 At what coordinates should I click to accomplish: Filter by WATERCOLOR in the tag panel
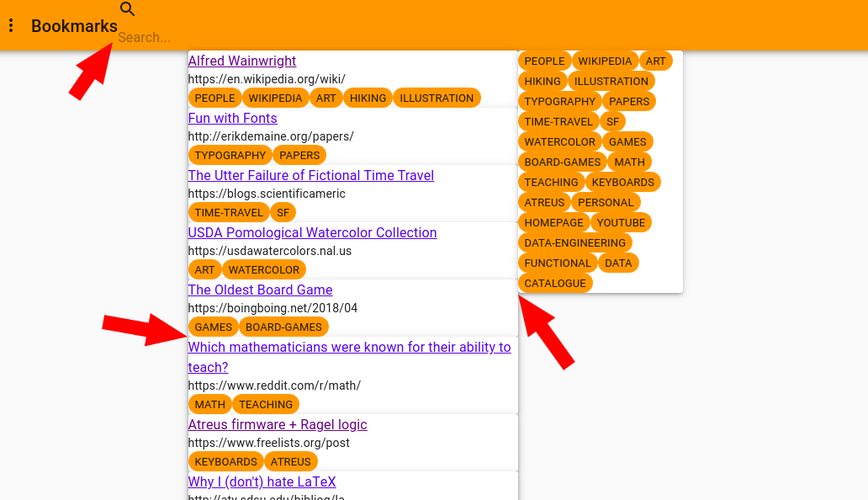560,142
